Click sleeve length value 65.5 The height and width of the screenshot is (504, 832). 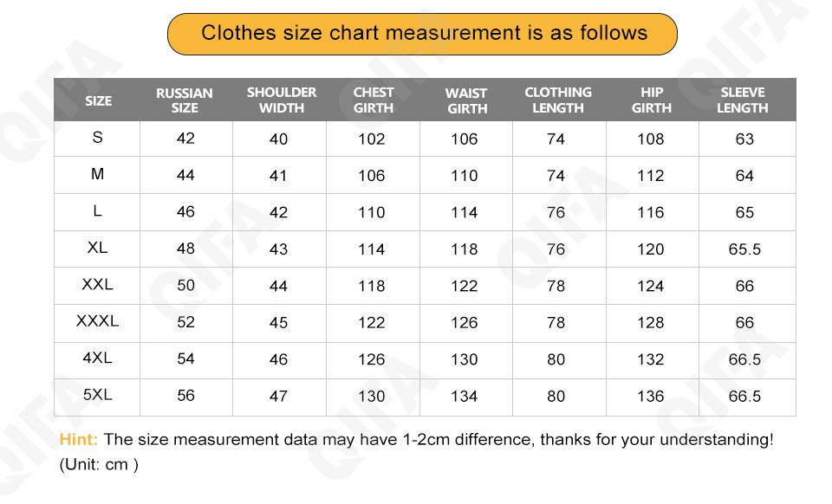pyautogui.click(x=744, y=249)
